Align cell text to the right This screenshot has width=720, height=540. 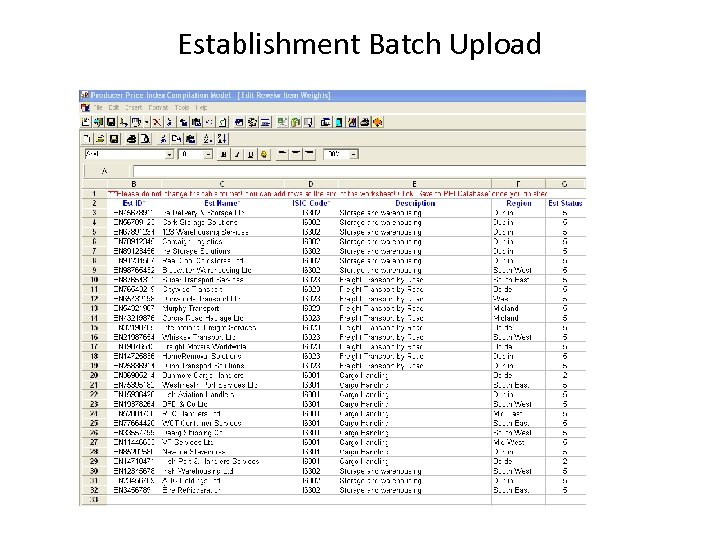click(309, 154)
